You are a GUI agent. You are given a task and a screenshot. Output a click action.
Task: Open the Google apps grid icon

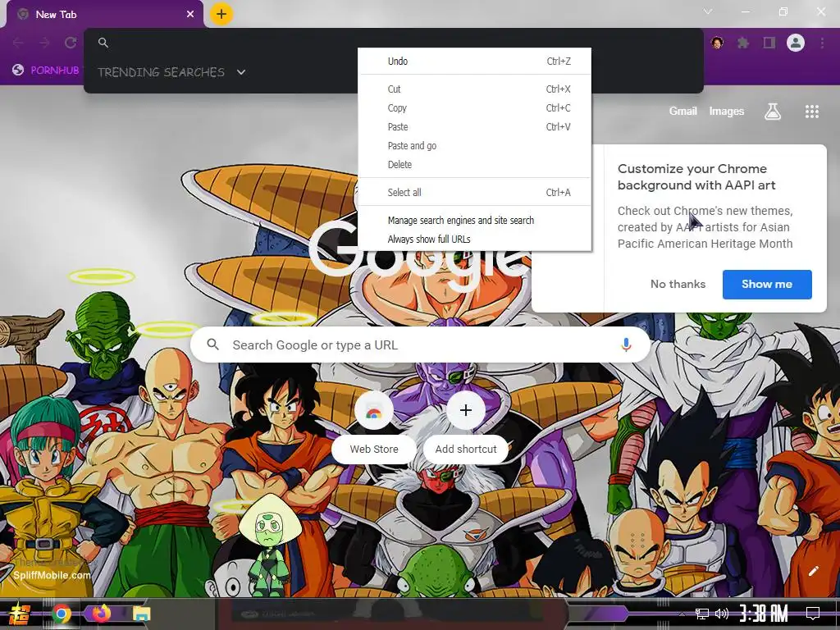point(811,112)
